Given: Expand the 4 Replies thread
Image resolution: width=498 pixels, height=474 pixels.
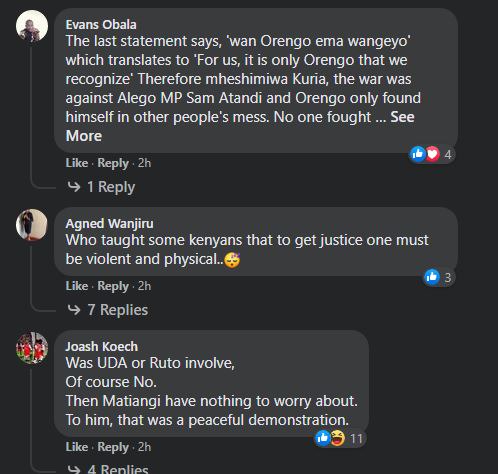Looking at the screenshot, I should pos(108,469).
